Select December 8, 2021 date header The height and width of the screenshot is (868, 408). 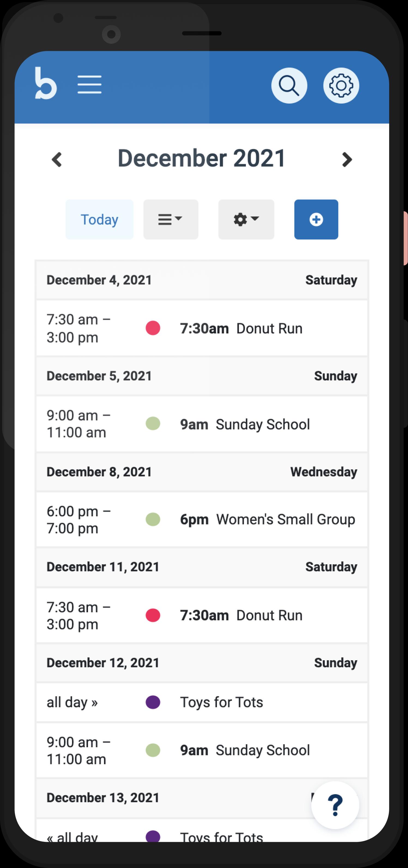99,472
